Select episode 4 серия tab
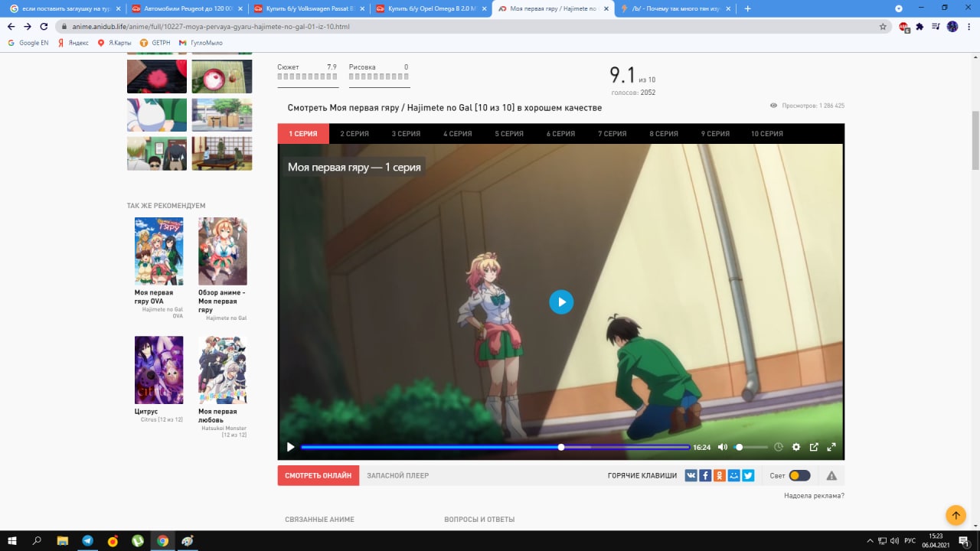Image resolution: width=980 pixels, height=551 pixels. (x=457, y=134)
